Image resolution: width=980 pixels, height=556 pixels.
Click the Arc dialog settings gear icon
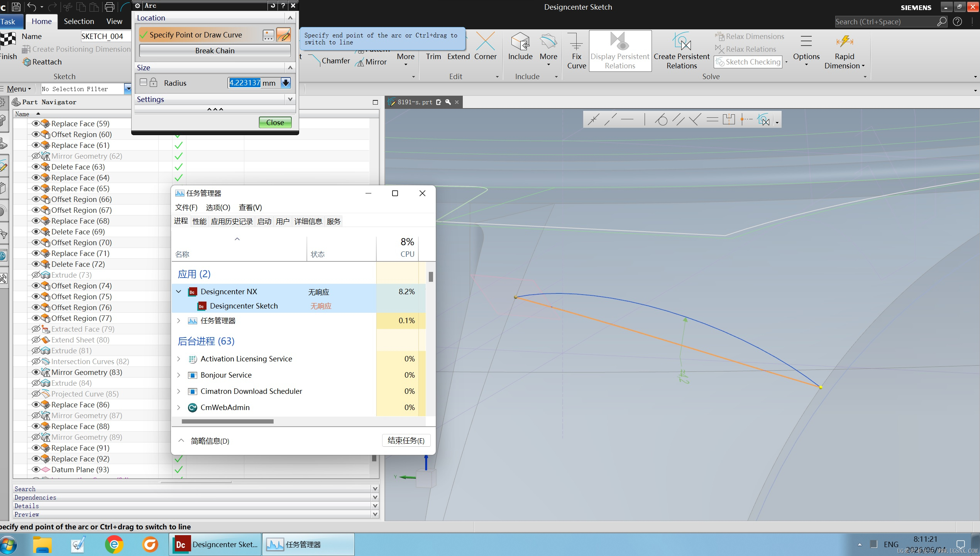pos(137,5)
